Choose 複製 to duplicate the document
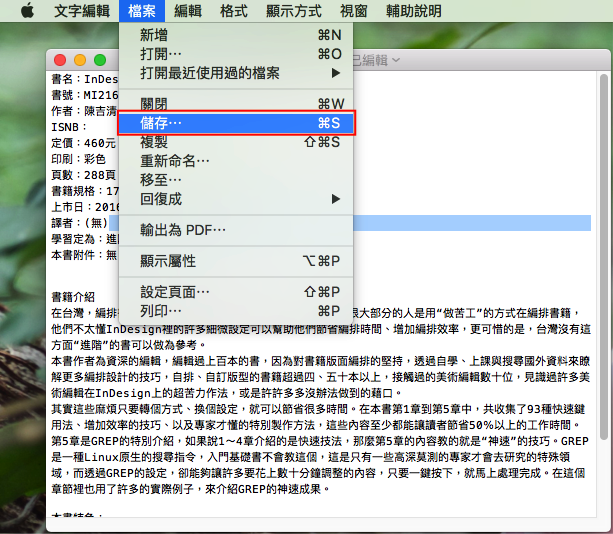This screenshot has width=613, height=534. 236,142
